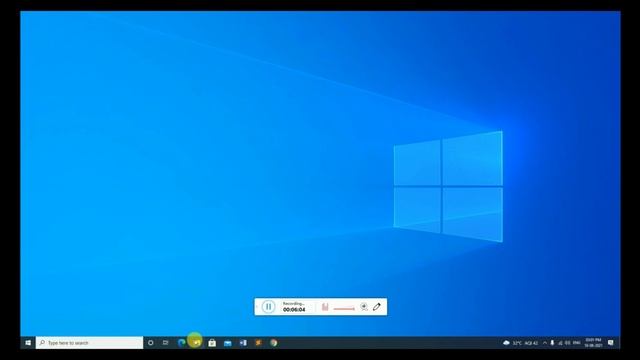This screenshot has width=640, height=360.
Task: Open the Windows Start menu
Action: pos(28,343)
